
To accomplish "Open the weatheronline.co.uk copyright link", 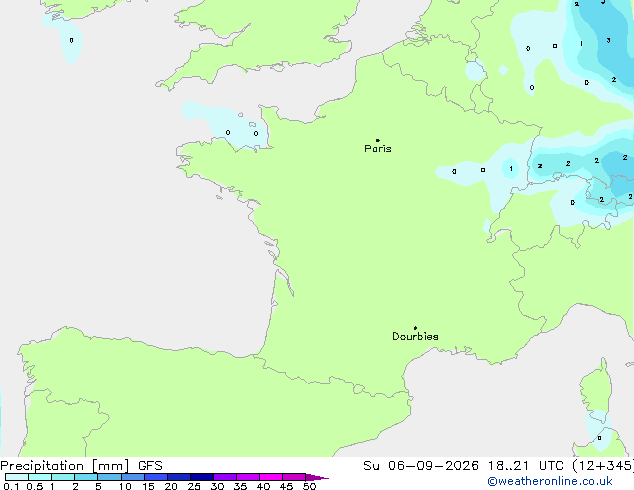I will coord(550,481).
